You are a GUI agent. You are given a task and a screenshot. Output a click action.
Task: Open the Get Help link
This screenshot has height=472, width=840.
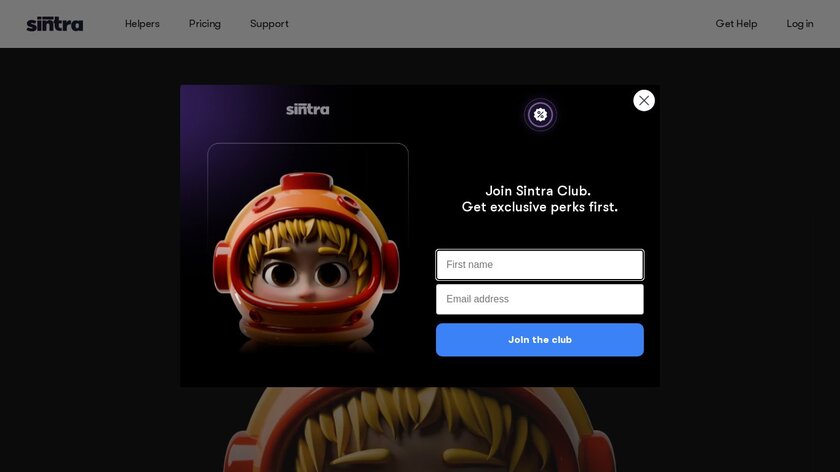click(736, 24)
